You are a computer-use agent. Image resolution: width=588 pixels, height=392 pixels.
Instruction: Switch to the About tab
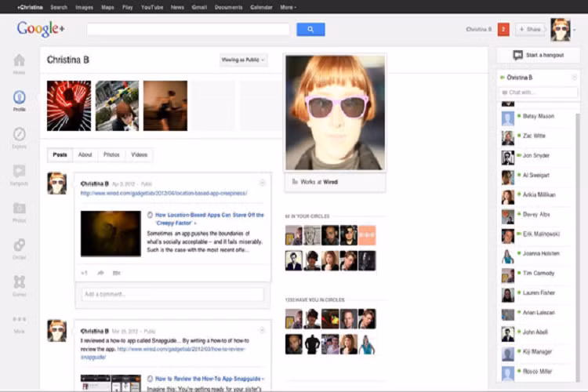tap(85, 155)
